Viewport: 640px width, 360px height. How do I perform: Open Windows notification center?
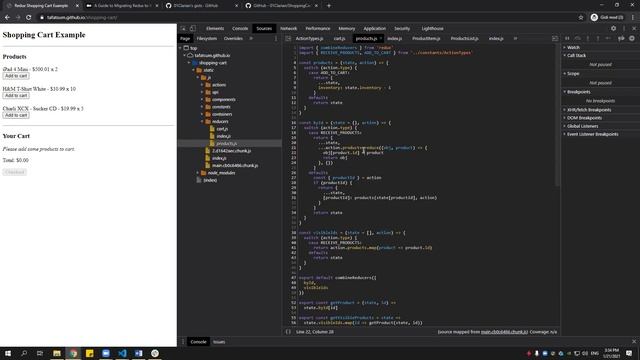[x=629, y=353]
